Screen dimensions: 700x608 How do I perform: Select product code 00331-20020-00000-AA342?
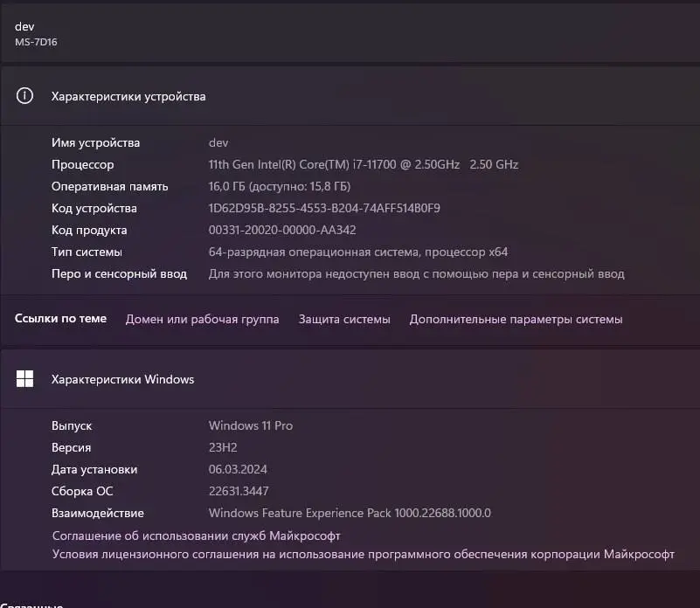(282, 230)
